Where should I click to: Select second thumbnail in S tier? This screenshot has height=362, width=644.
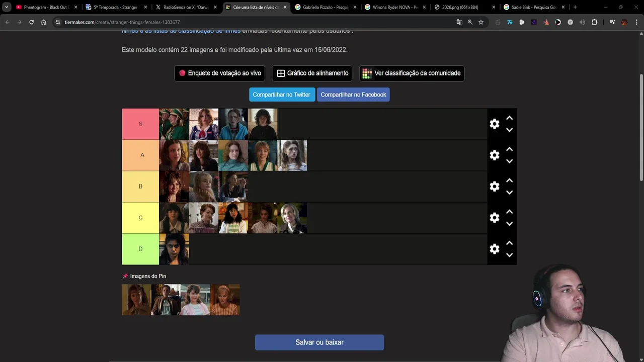click(x=204, y=124)
